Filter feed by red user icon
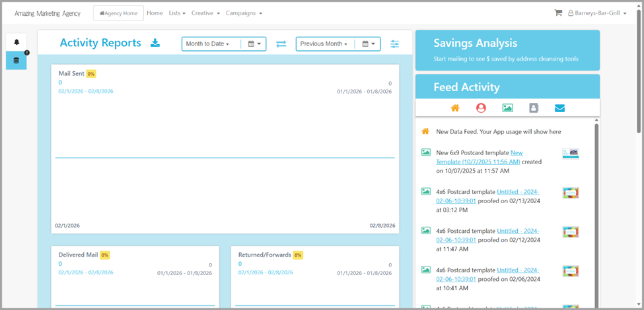The image size is (644, 310). [481, 108]
